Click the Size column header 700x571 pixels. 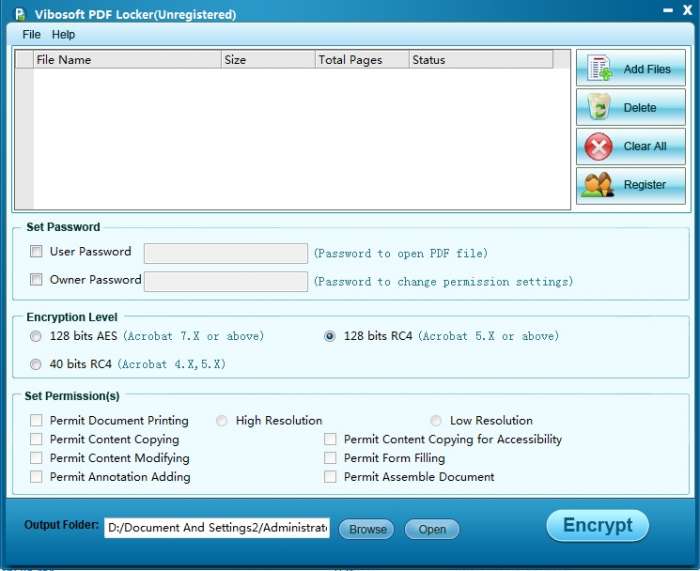(x=268, y=60)
